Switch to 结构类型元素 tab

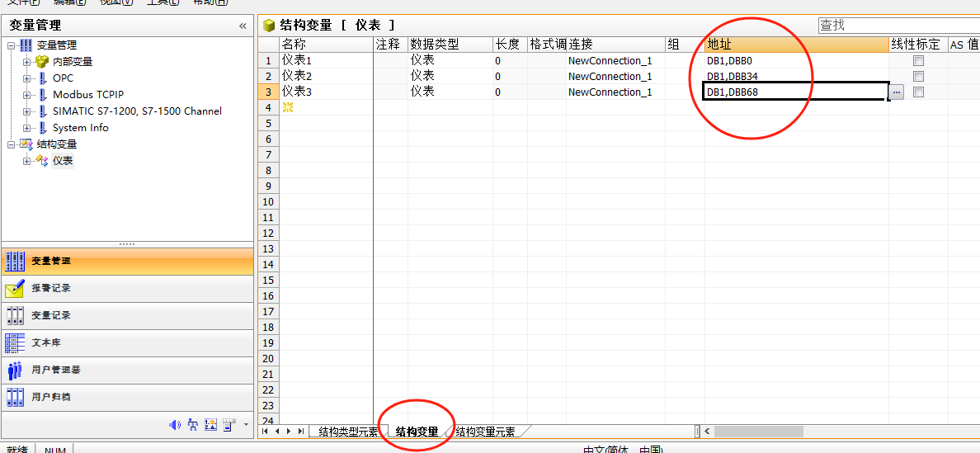tap(347, 432)
